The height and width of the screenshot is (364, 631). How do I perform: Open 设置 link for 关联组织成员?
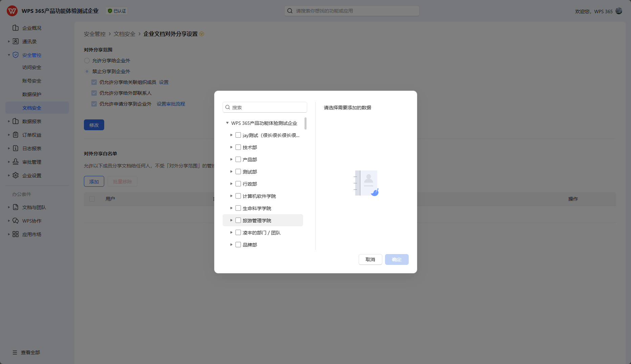[164, 82]
